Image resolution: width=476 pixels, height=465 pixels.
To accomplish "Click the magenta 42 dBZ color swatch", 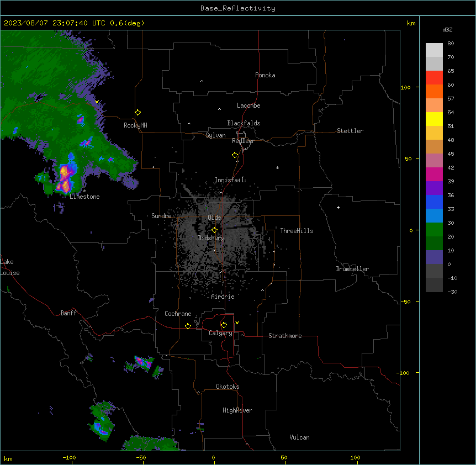I will (x=434, y=174).
